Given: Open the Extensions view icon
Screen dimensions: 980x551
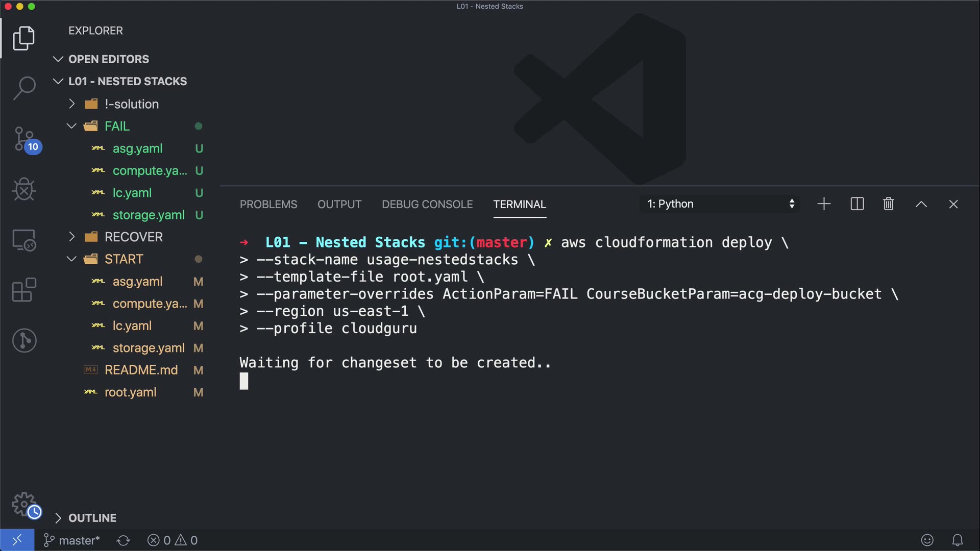Looking at the screenshot, I should (x=24, y=290).
